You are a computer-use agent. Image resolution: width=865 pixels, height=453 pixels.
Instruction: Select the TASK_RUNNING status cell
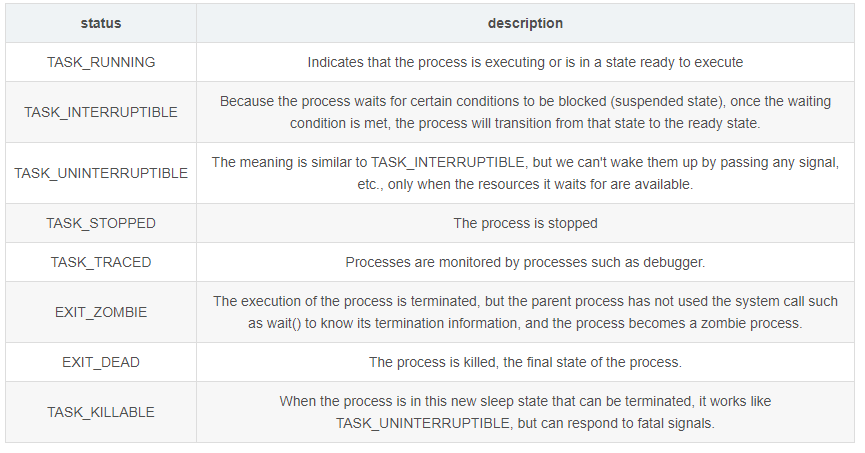pyautogui.click(x=100, y=62)
